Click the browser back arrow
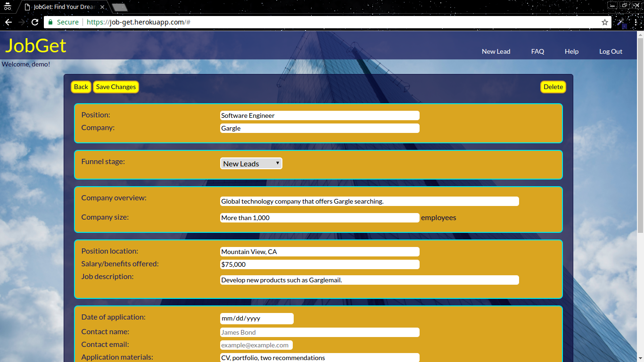The height and width of the screenshot is (362, 644). [x=8, y=22]
